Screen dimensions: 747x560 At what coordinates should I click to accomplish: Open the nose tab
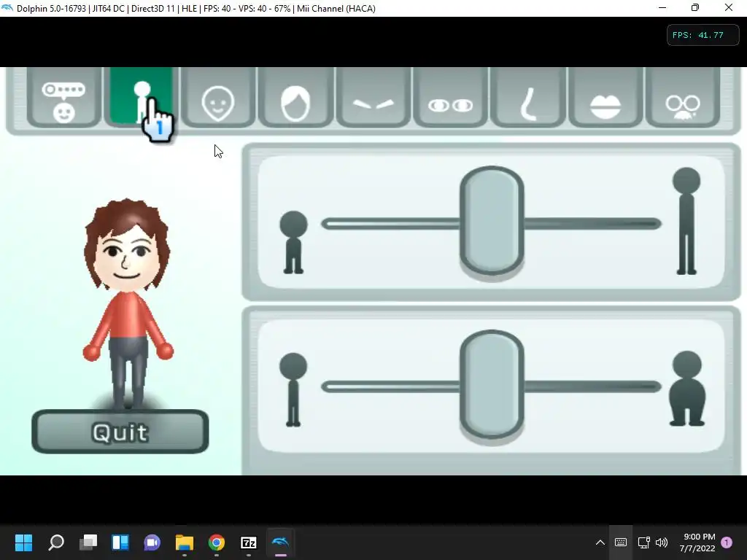528,97
